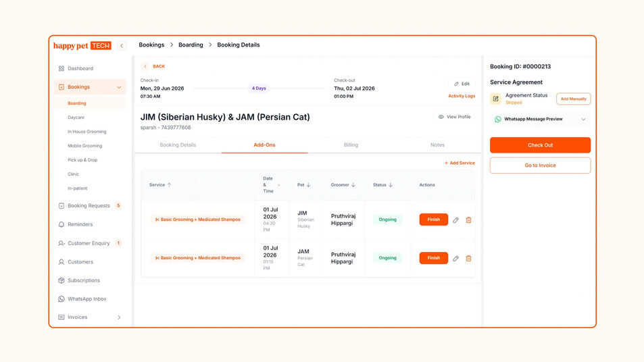Screen dimensions: 644x362
Task: Expand the Invoices sidebar section
Action: click(119, 317)
